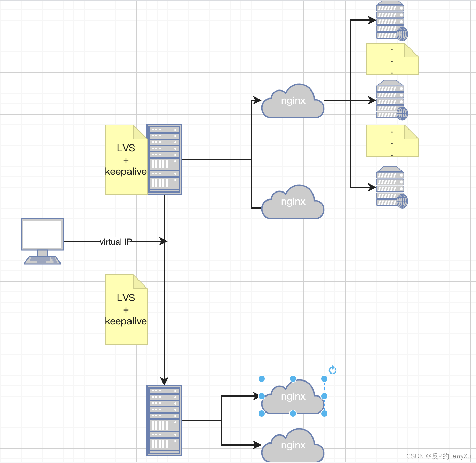Click the right-middle resize handle of the selected nginx
Image resolution: width=476 pixels, height=463 pixels.
click(x=324, y=396)
